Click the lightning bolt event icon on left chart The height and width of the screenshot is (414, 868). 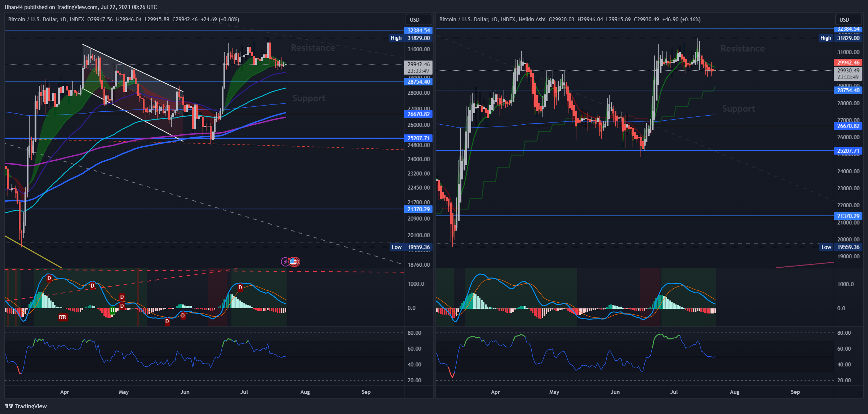[x=285, y=262]
